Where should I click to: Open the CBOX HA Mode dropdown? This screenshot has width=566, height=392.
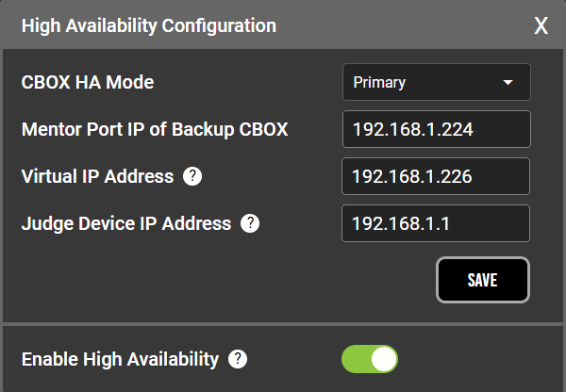[436, 82]
